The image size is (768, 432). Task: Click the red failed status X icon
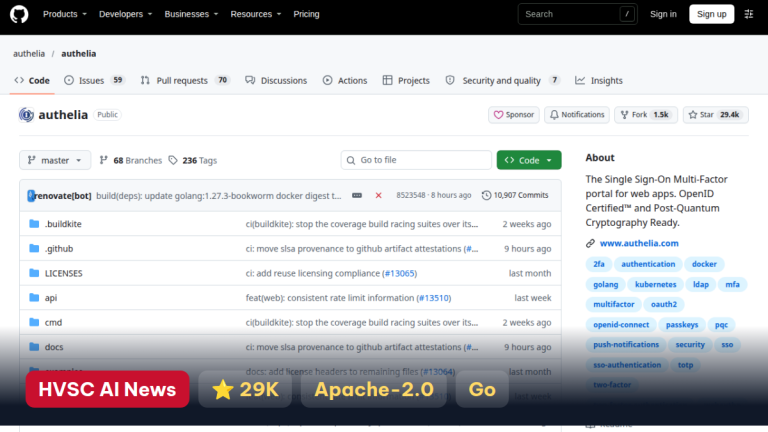(379, 195)
